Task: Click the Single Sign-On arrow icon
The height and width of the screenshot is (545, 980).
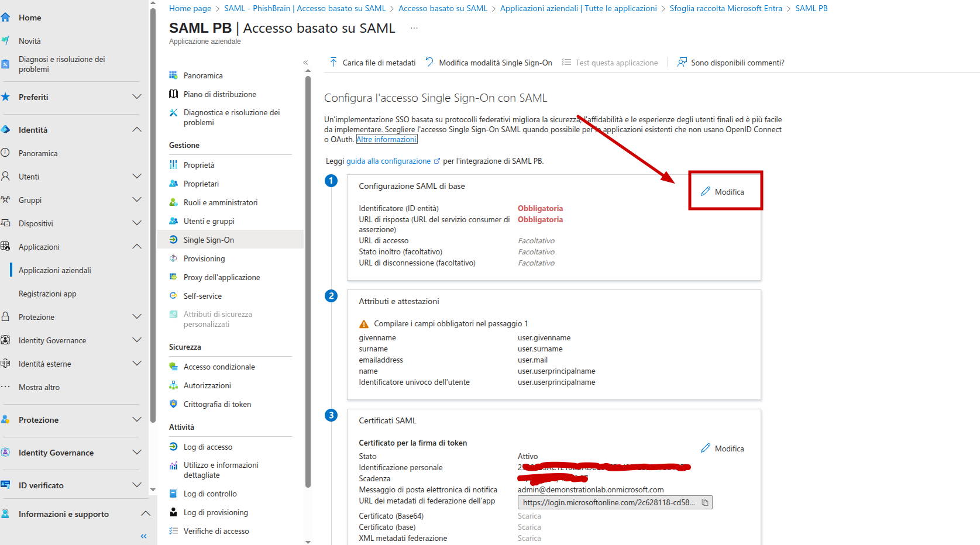Action: (x=173, y=240)
